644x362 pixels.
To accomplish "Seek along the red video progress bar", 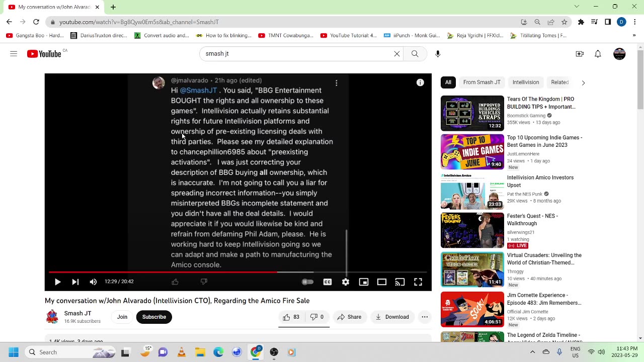I will coord(163,272).
